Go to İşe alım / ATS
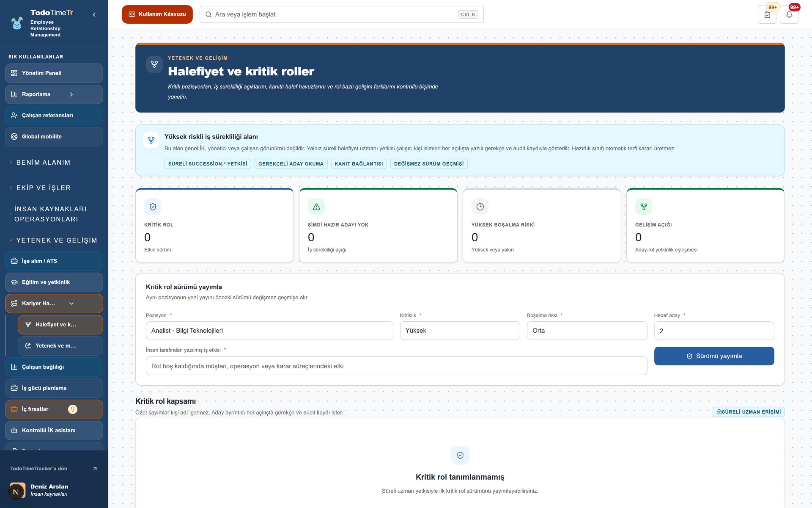Image resolution: width=812 pixels, height=508 pixels. [54, 261]
